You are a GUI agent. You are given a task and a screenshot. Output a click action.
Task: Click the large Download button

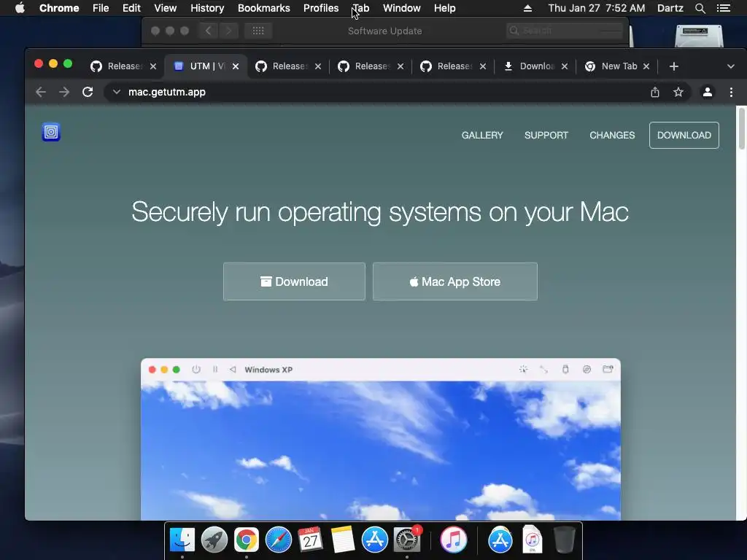(x=295, y=281)
